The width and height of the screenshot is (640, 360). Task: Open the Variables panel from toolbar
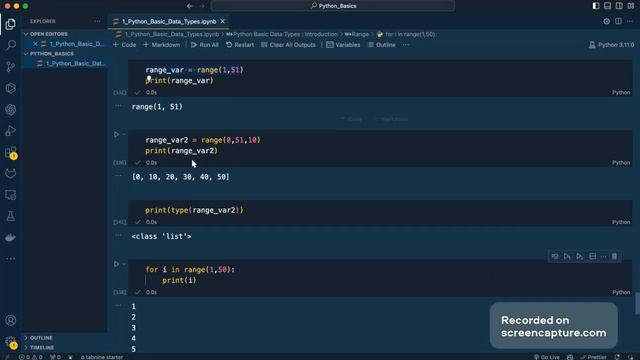pos(343,45)
